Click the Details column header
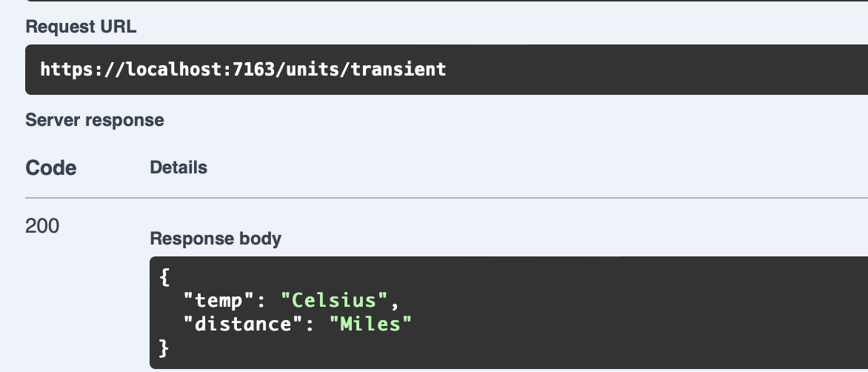 tap(178, 167)
